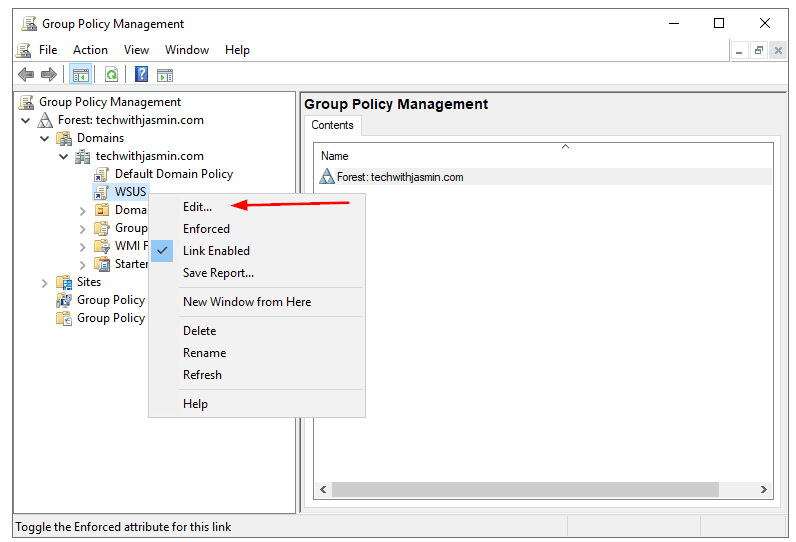Open the Help question-mark toolbar icon
This screenshot has width=796, height=542.
pyautogui.click(x=142, y=75)
